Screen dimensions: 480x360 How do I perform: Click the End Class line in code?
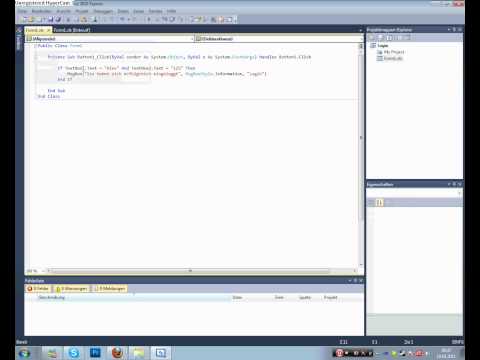coord(49,96)
